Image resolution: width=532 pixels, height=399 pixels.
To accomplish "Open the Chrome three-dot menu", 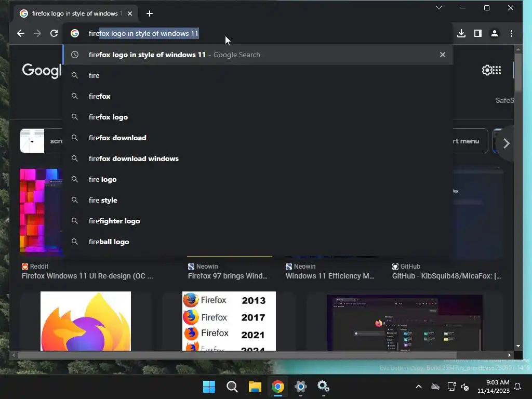I will coord(511,33).
